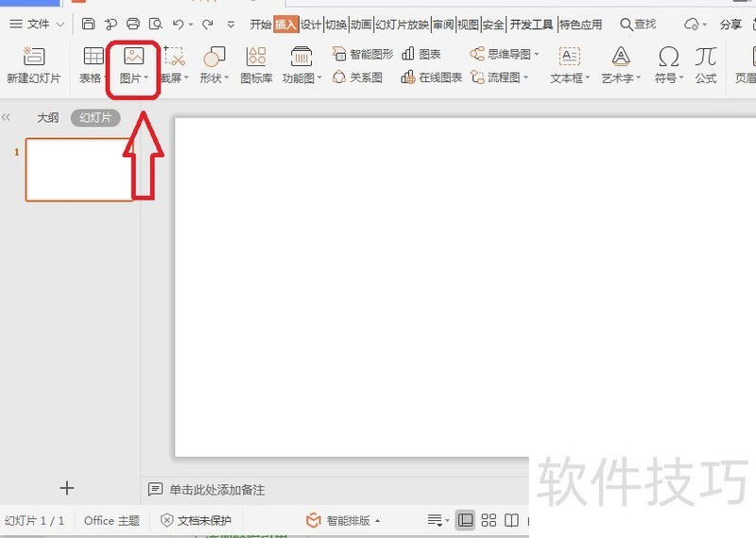Insert a 文本框 text box
Screen dimensions: 756x538
click(570, 65)
